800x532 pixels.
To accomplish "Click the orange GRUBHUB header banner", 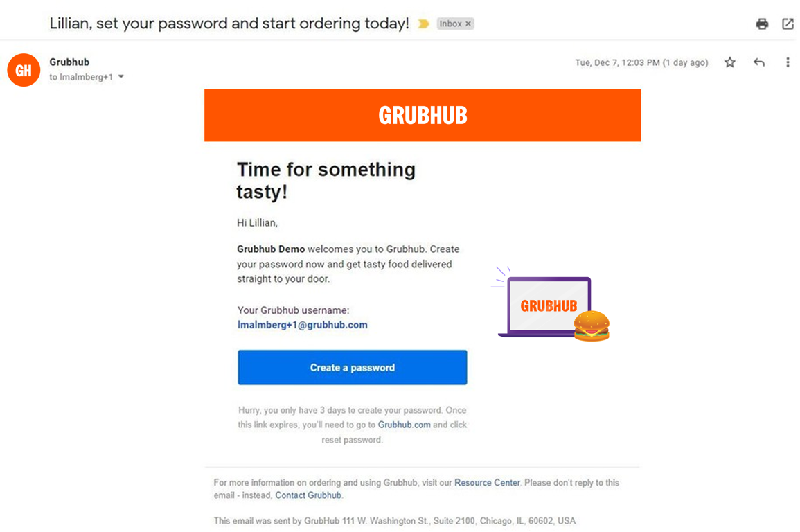I will [x=423, y=115].
